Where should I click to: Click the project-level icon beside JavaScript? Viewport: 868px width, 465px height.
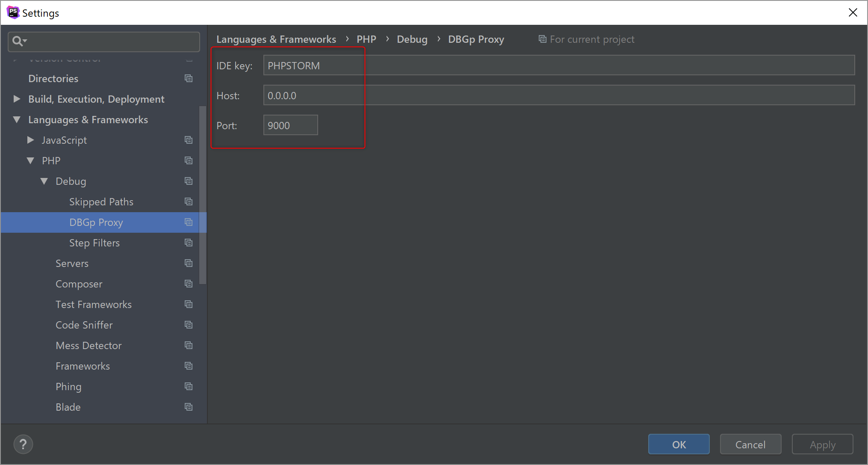point(189,140)
